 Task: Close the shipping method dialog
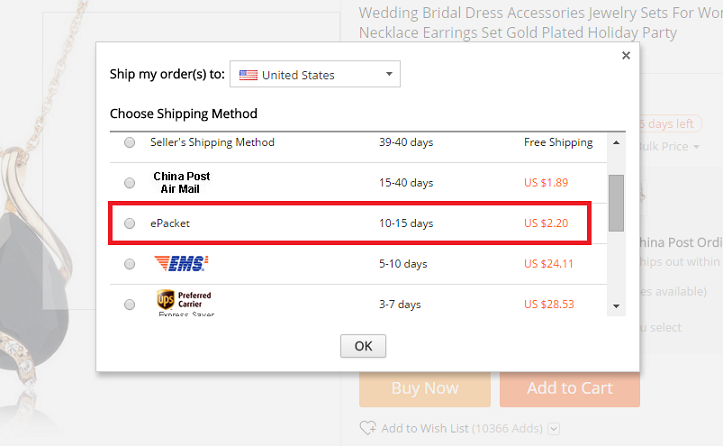[x=626, y=56]
